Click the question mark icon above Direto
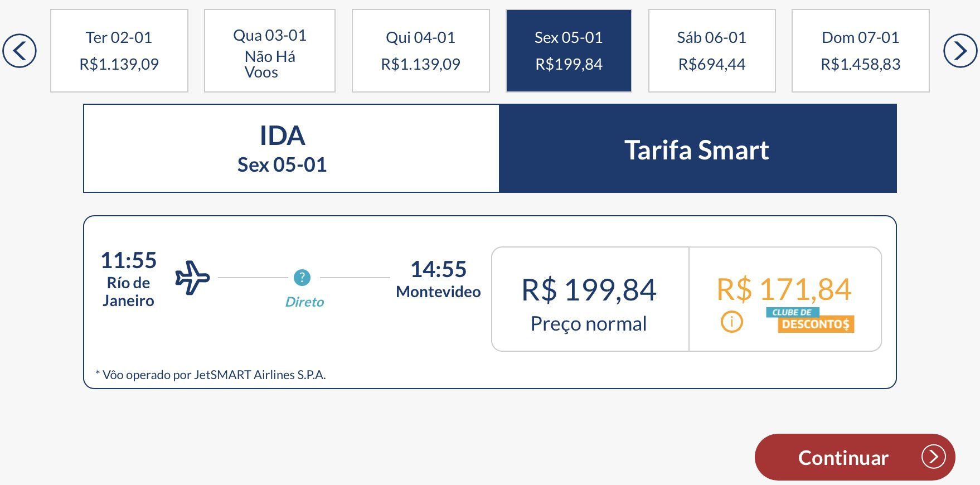 click(302, 277)
